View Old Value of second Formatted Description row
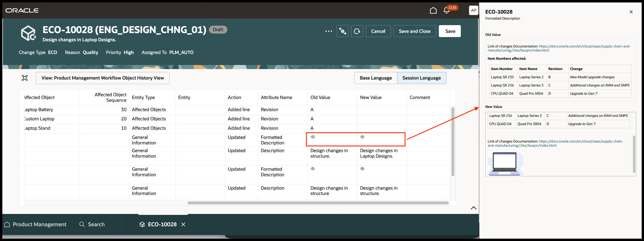The image size is (644, 241). coord(313,169)
